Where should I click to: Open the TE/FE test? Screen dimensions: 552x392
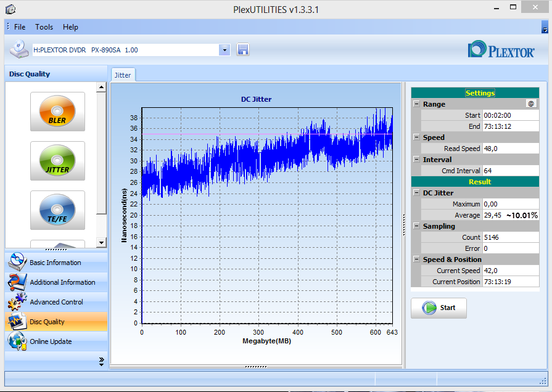(57, 210)
